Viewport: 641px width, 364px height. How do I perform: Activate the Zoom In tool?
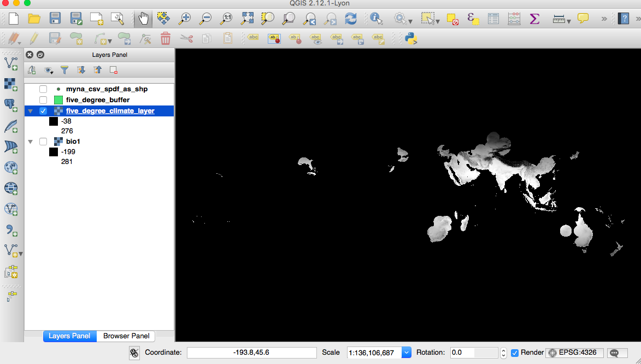pyautogui.click(x=185, y=19)
